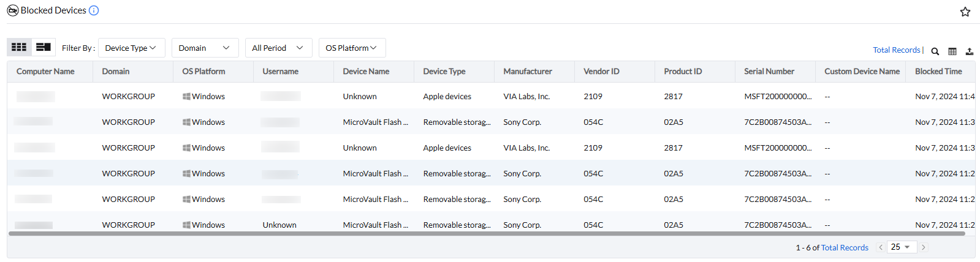Screen dimensions: 980x262
Task: Open the search records magnifier icon
Action: click(x=935, y=51)
